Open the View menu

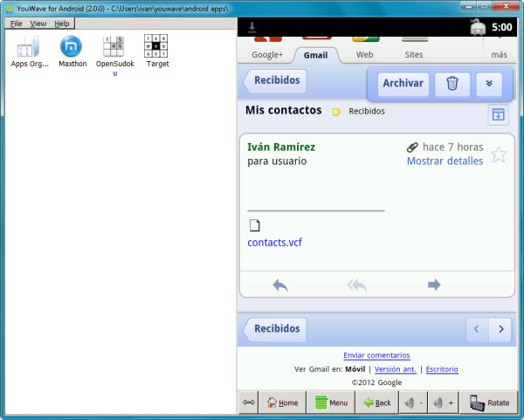tap(38, 24)
